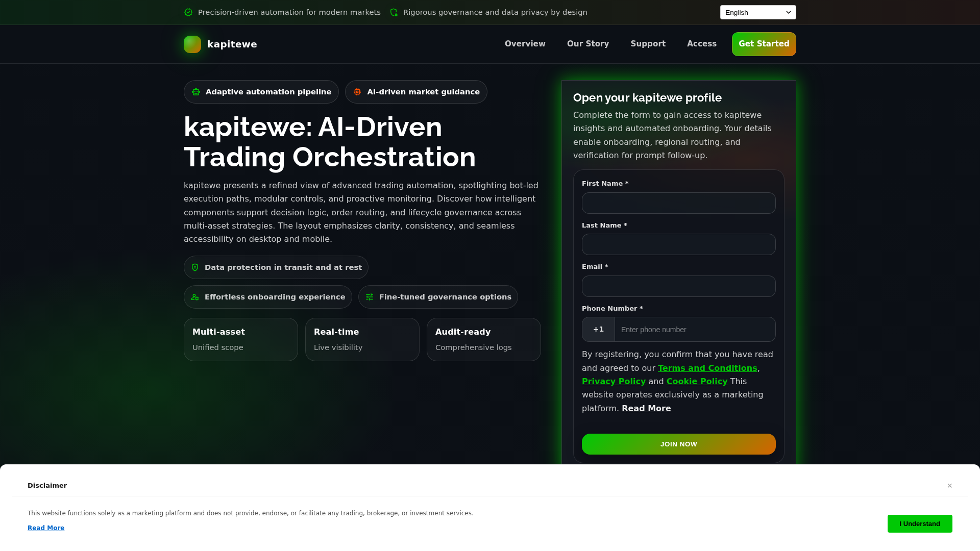Click the shield icon beside Rigorous governance
This screenshot has width=980, height=551.
tap(394, 12)
